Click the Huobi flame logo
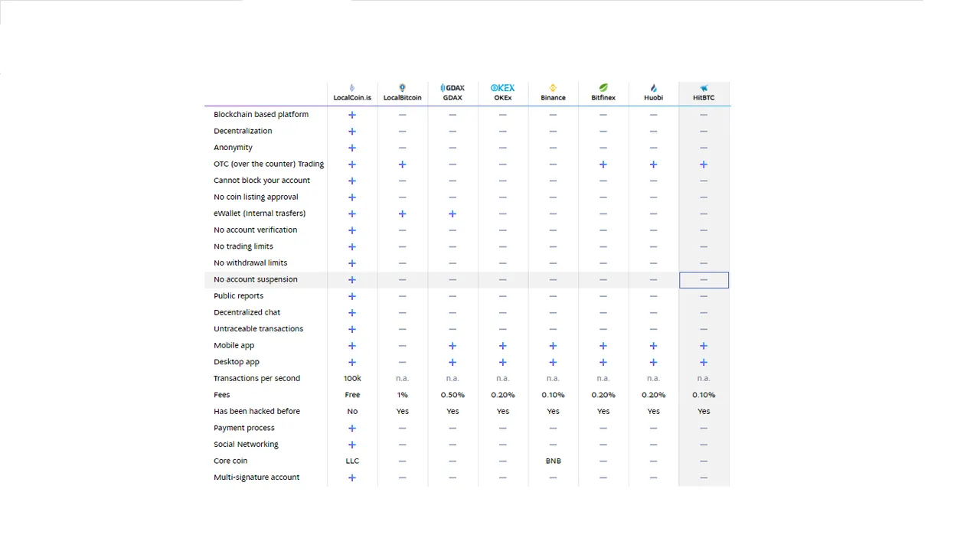 [x=653, y=88]
